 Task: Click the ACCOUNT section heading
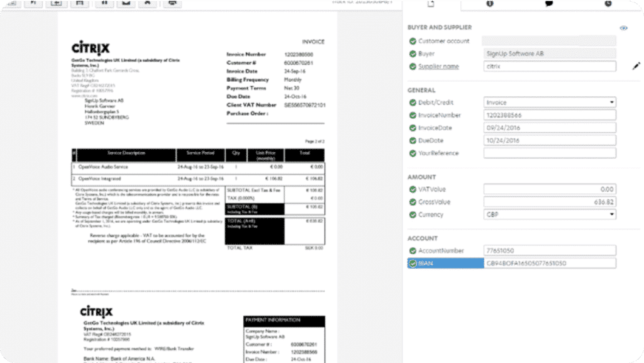(x=423, y=238)
